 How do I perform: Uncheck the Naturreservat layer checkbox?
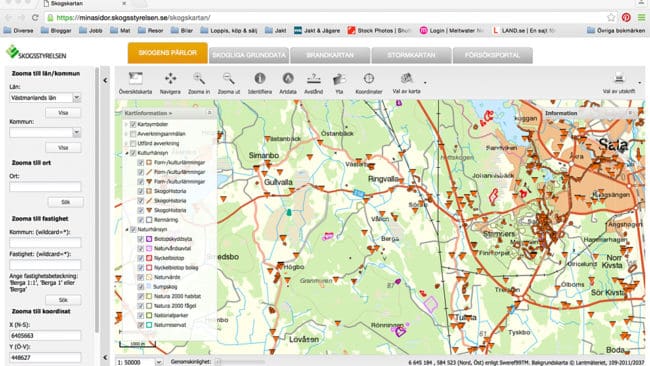click(141, 325)
